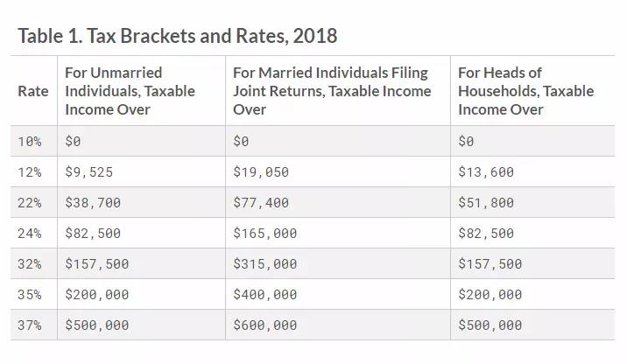
Task: Click the table title "Tax Brackets and Rates, 2018"
Action: (x=177, y=36)
